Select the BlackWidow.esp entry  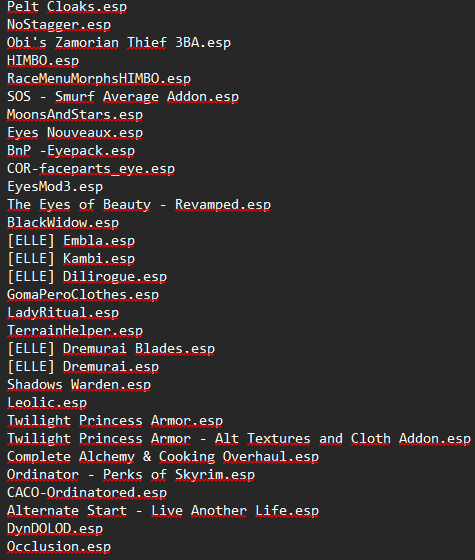point(63,223)
